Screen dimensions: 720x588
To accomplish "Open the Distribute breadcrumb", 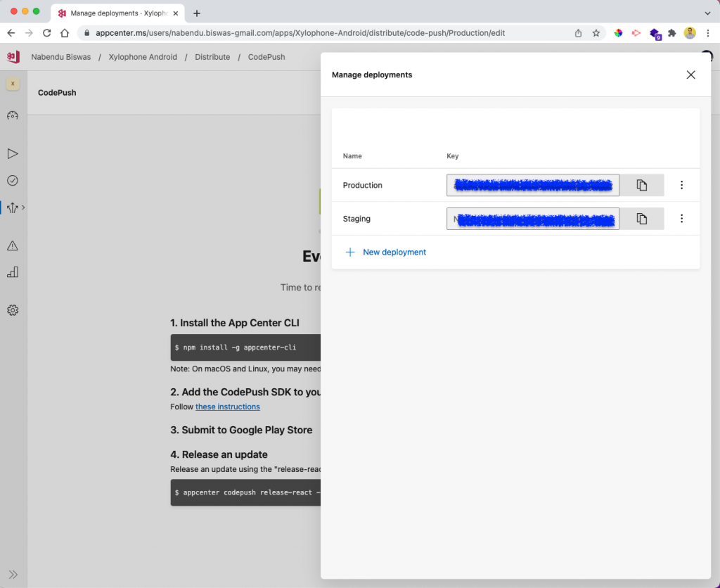I will [x=212, y=57].
